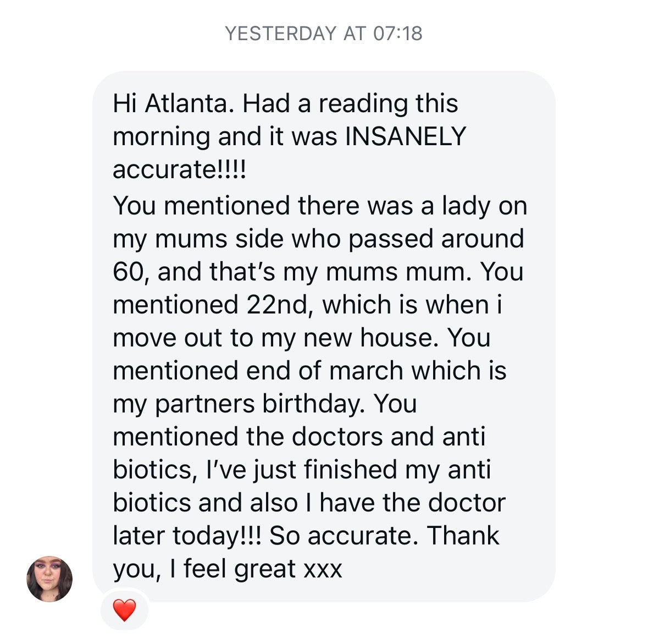Image resolution: width=648 pixels, height=644 pixels.
Task: Click the words later today!!!
Action: tap(187, 536)
